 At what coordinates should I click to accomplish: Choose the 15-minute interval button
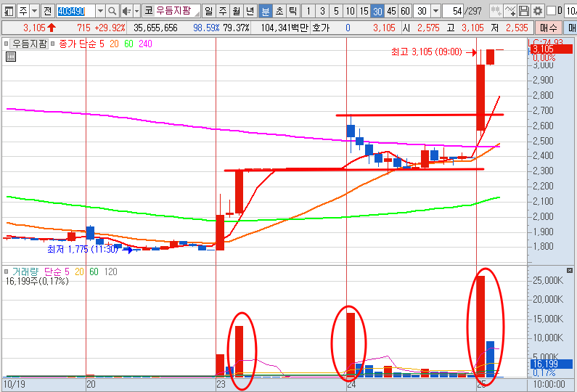tap(364, 11)
